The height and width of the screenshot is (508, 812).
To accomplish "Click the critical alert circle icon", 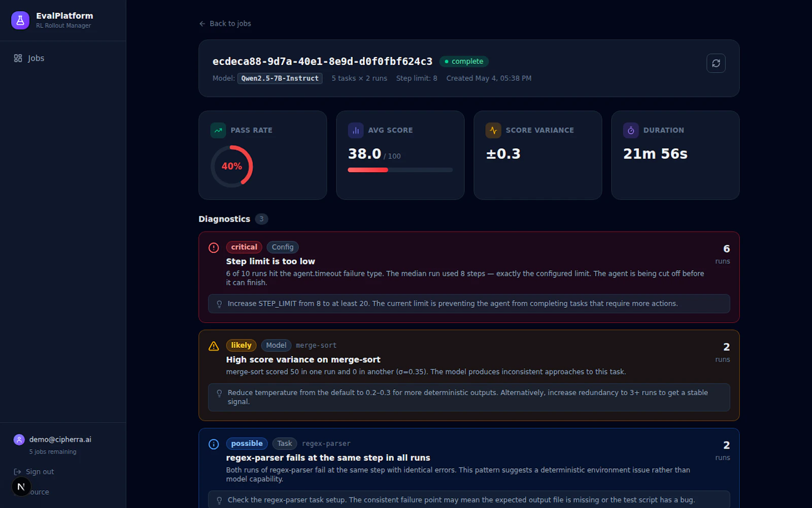I will click(x=214, y=248).
